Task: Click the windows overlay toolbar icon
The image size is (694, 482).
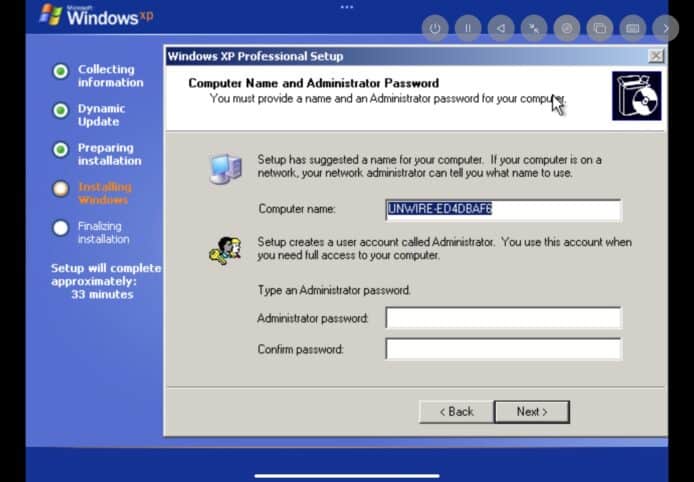Action: click(600, 29)
